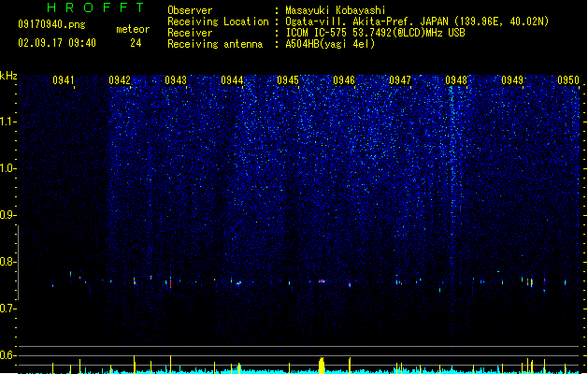588x374 pixels.
Task: Click the 0.7 kHz axis label
Action: click(8, 309)
